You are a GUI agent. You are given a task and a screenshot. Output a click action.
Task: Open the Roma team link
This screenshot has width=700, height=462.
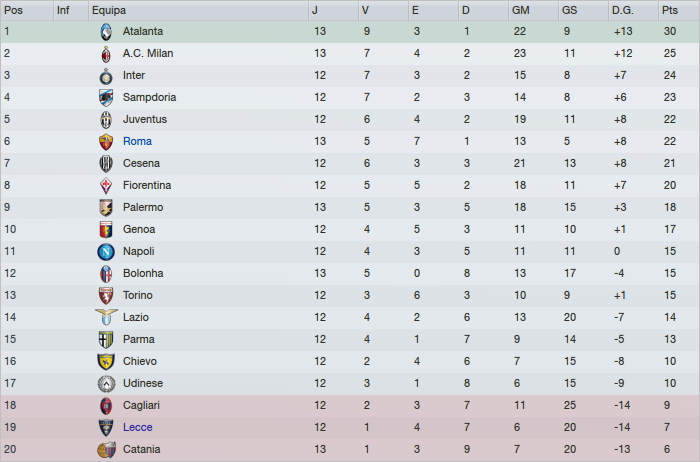click(137, 141)
